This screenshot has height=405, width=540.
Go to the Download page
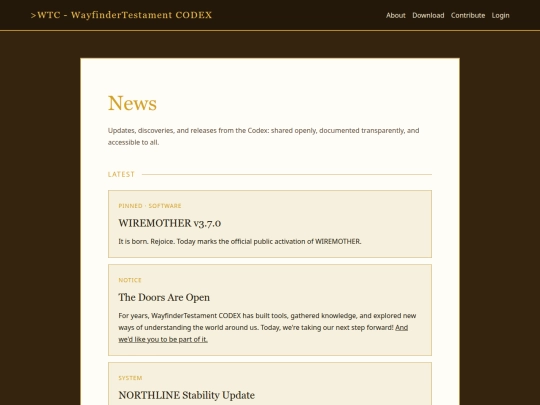pyautogui.click(x=428, y=15)
